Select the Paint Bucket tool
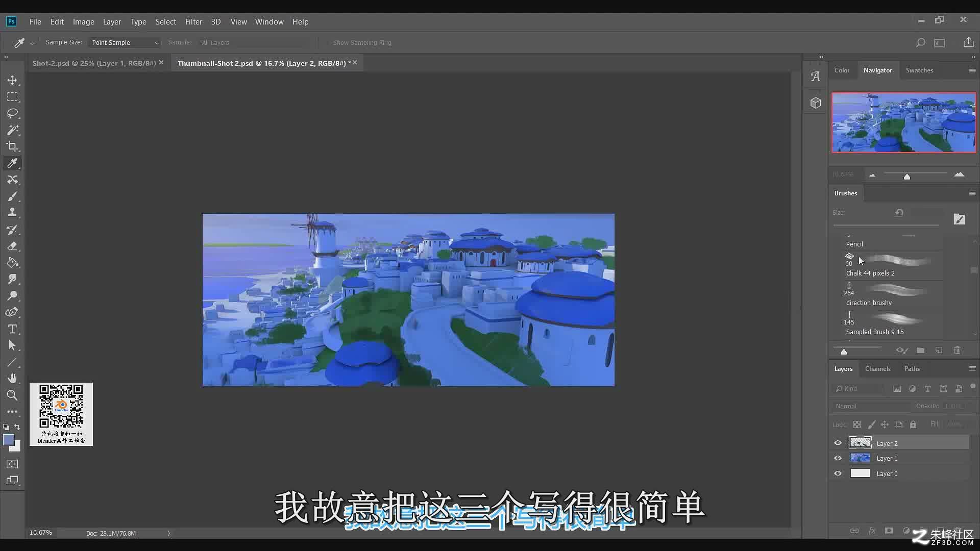This screenshot has width=980, height=551. pos(12,263)
